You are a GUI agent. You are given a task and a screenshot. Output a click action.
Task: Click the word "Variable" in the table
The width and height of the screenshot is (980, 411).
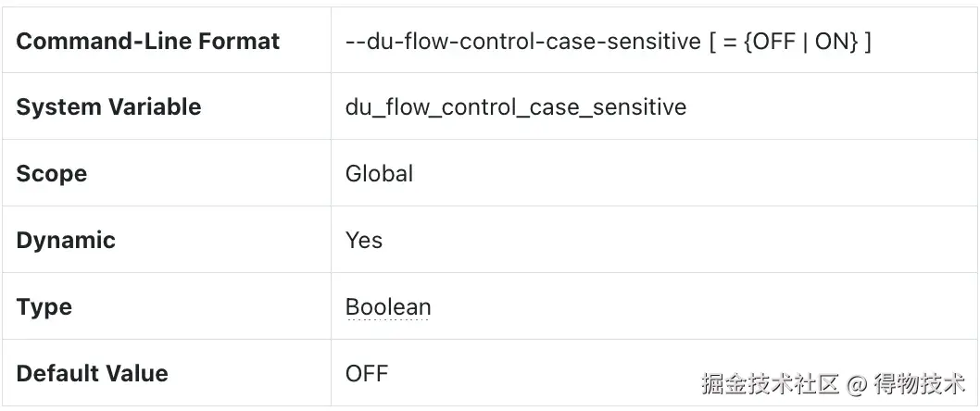tap(155, 107)
